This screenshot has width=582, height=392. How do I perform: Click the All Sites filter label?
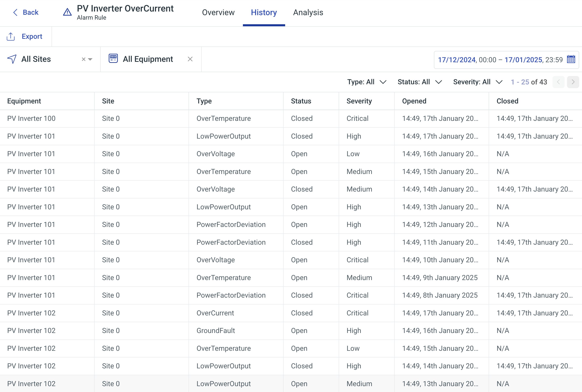pos(36,59)
